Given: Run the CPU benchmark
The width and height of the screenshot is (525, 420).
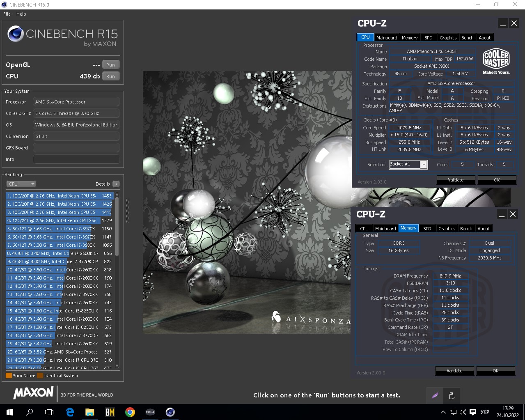Looking at the screenshot, I should (x=111, y=76).
